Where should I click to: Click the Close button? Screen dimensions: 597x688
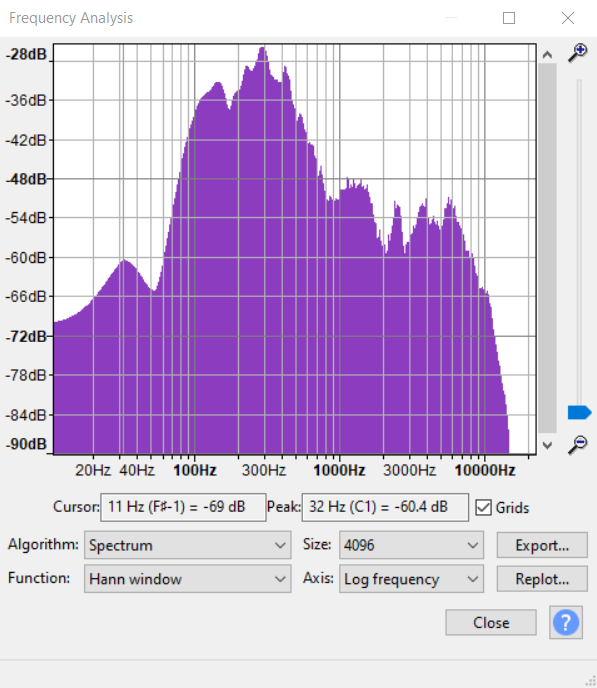point(491,622)
